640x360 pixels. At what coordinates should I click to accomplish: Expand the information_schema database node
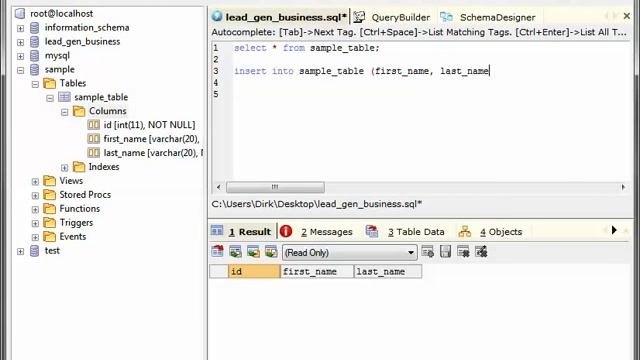pyautogui.click(x=20, y=29)
